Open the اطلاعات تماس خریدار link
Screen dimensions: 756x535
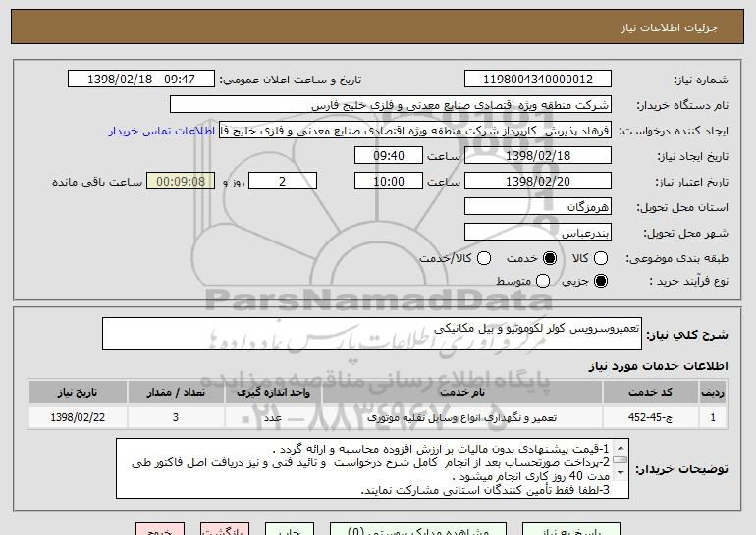pyautogui.click(x=162, y=131)
